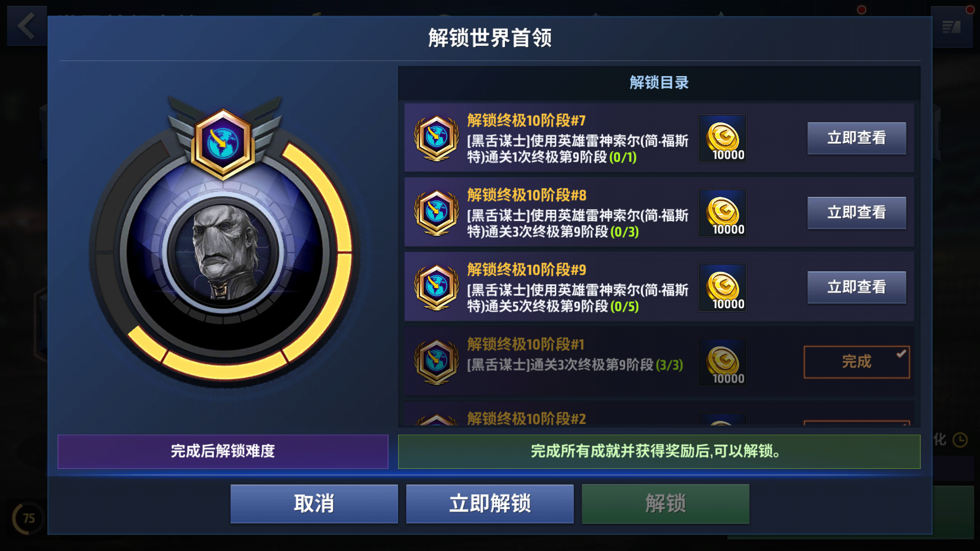980x551 pixels.
Task: Select the 完成后解锁难度 purple bar
Action: (x=223, y=452)
